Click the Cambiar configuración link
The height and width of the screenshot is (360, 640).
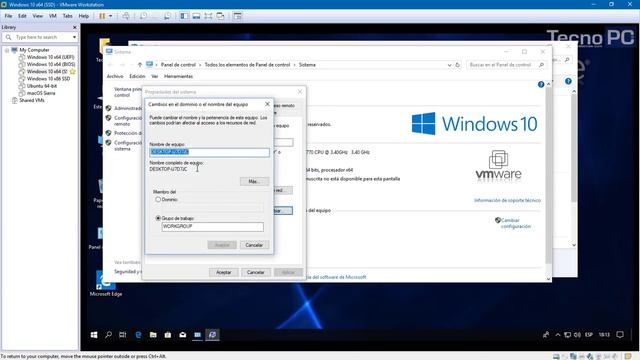(515, 223)
